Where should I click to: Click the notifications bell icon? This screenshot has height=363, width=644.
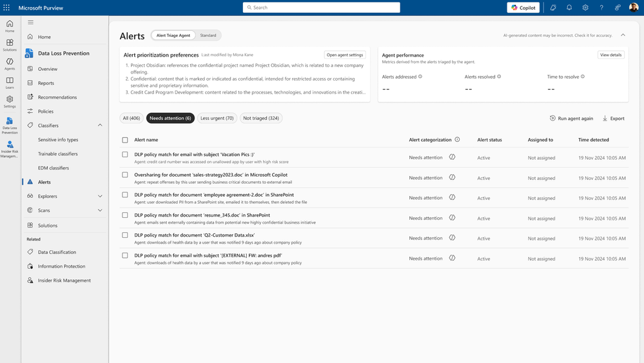pos(569,7)
